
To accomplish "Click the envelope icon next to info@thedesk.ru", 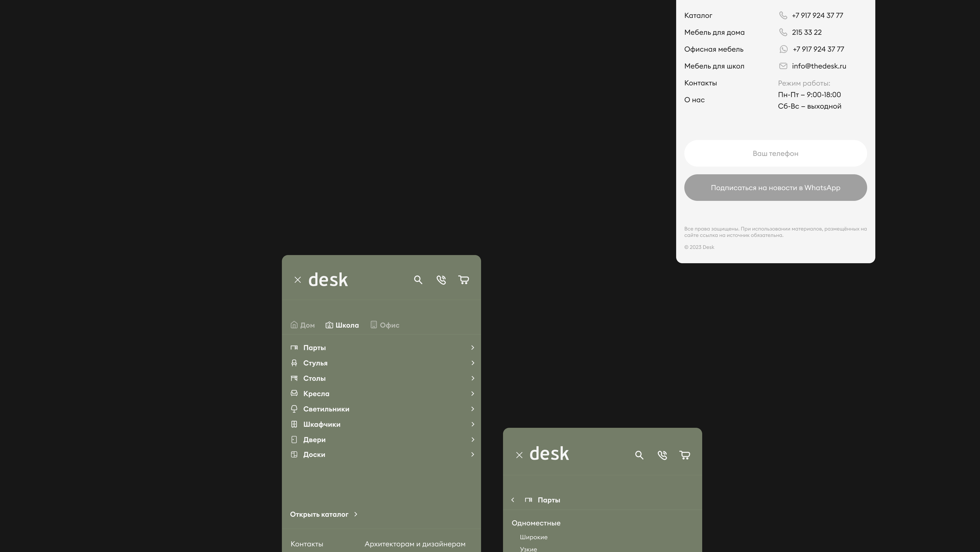I will 783,66.
